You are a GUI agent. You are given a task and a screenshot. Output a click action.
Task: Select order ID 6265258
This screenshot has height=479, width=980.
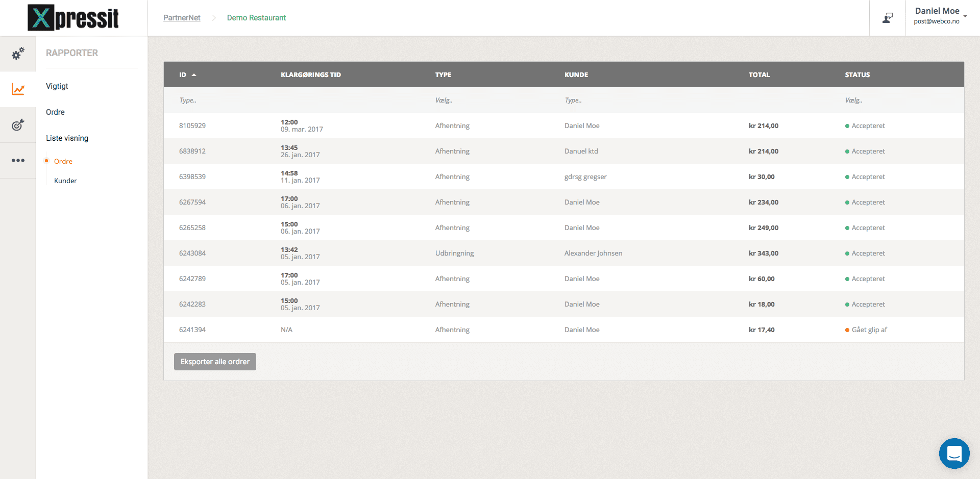(192, 228)
